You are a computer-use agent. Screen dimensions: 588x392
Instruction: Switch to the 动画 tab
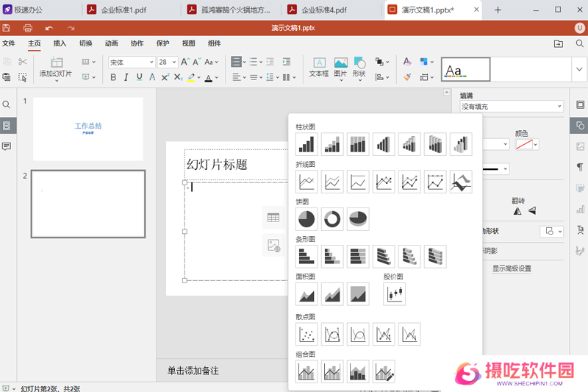click(112, 43)
